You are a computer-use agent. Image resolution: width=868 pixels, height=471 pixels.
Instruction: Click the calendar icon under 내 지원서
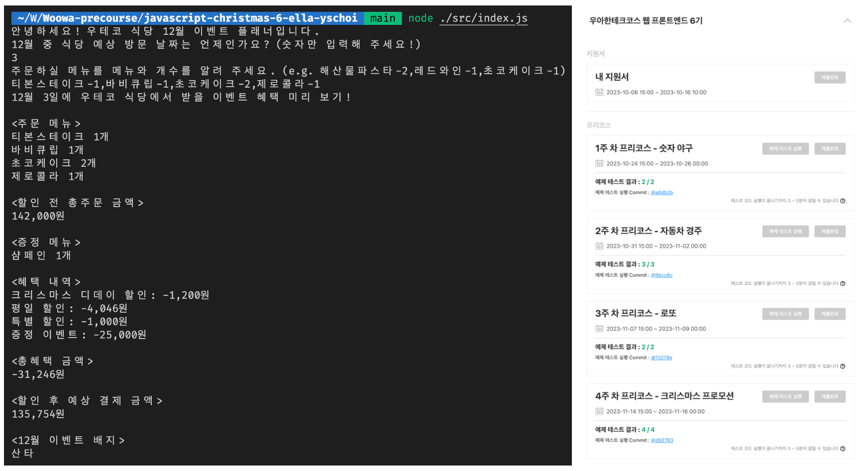pos(599,92)
